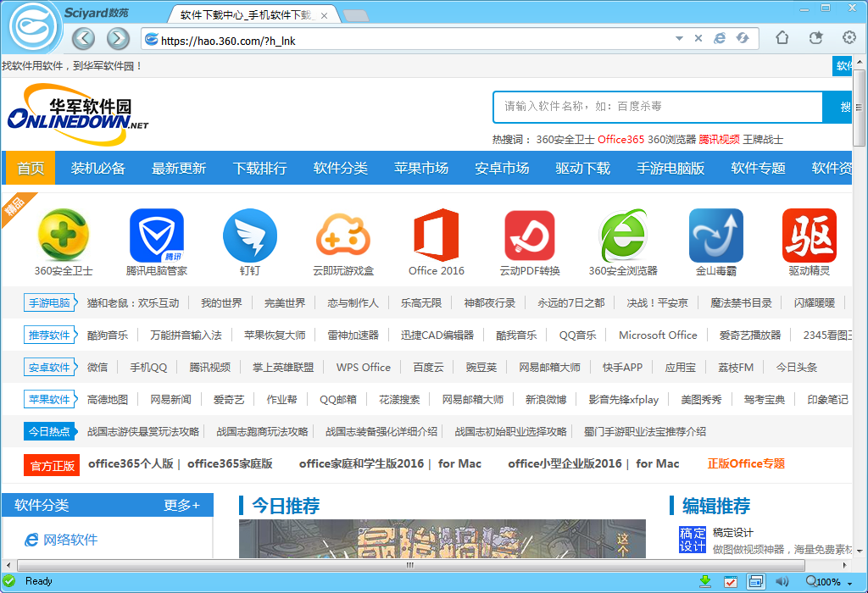Viewport: 868px width, 593px height.
Task: Click the address bar URL field
Action: point(409,41)
